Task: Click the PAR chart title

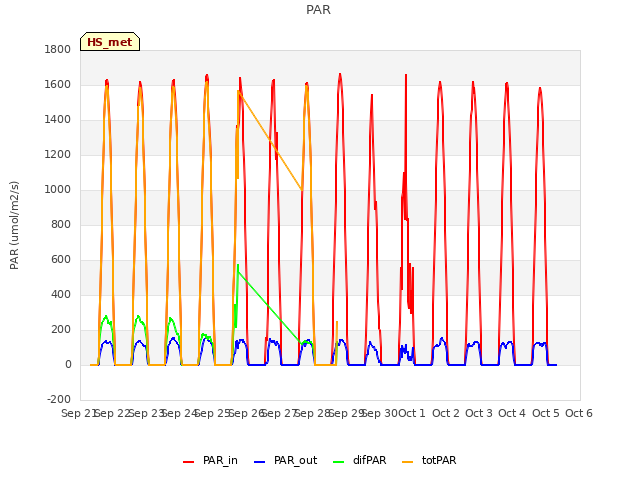Action: click(x=318, y=10)
